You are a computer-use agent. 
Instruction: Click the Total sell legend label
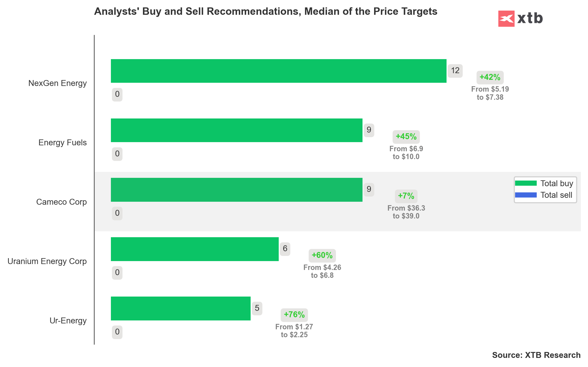pyautogui.click(x=556, y=195)
